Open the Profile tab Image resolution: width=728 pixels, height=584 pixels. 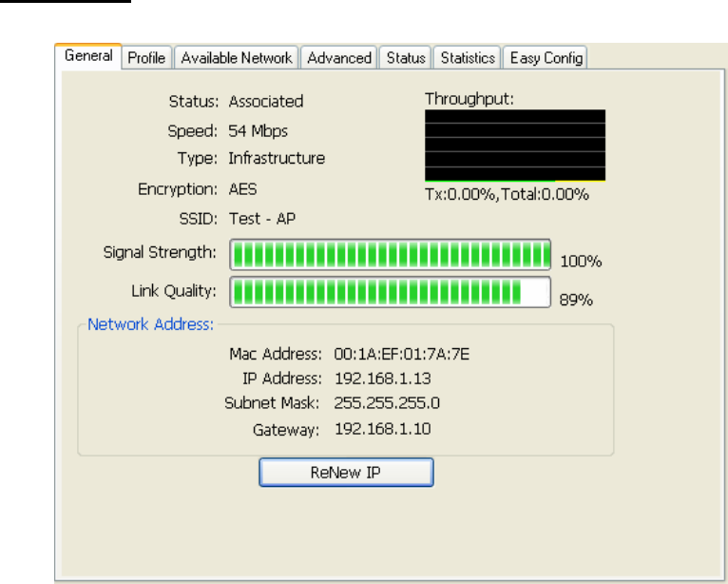pos(146,58)
